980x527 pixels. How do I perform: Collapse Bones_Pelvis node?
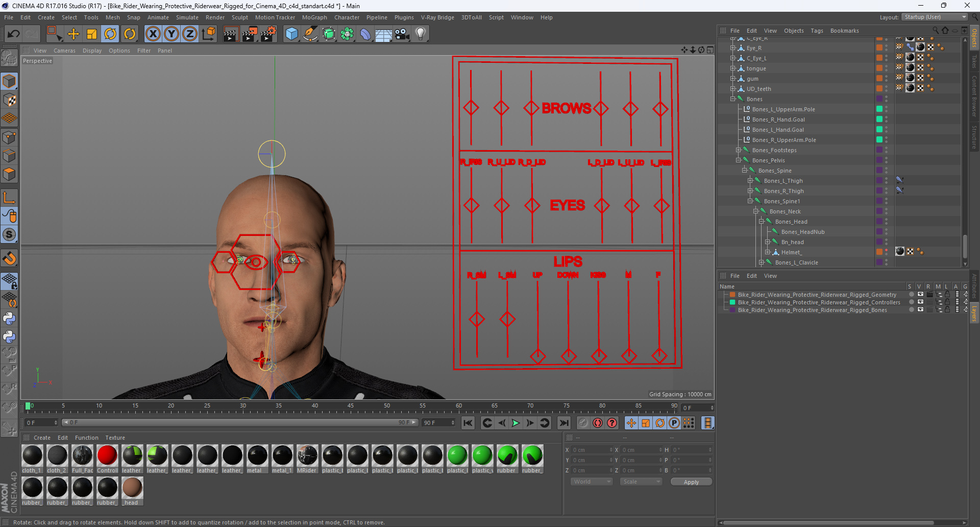(738, 160)
